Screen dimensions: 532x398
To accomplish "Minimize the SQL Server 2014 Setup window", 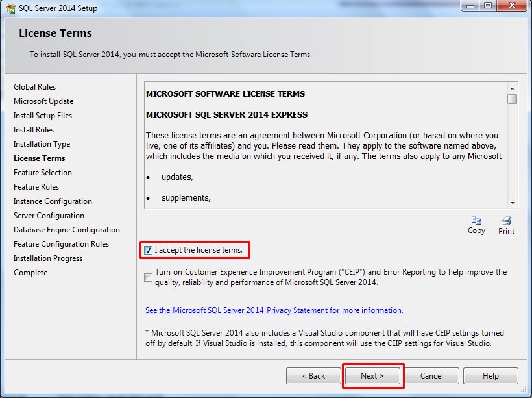I will [x=470, y=6].
